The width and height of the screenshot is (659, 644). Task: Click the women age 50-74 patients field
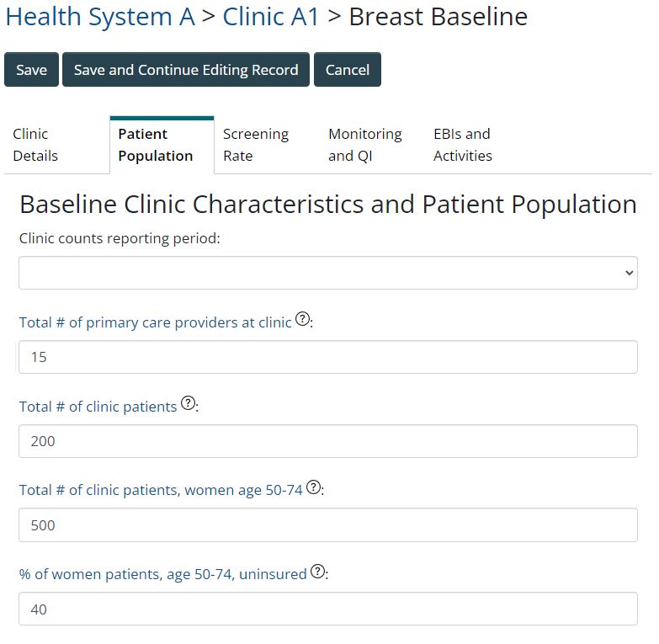(328, 525)
